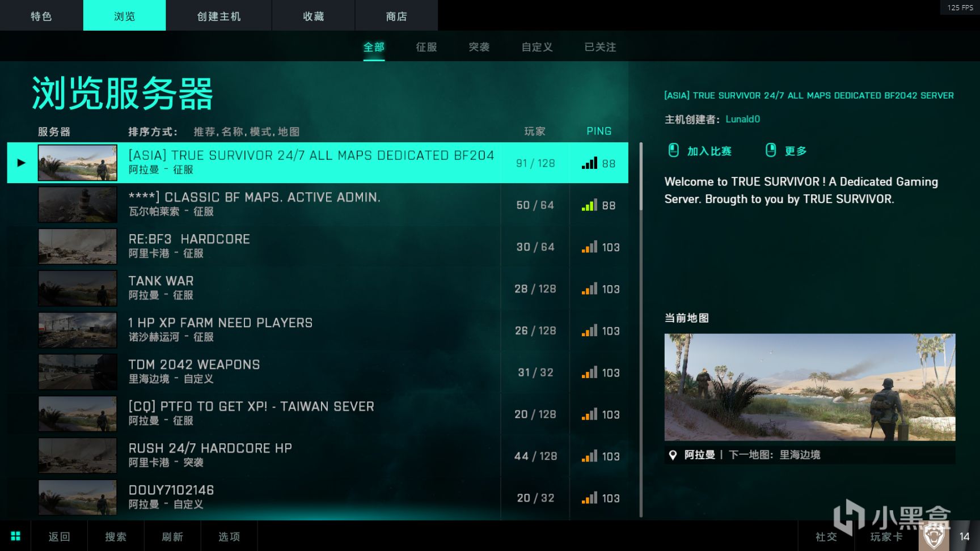Image resolution: width=980 pixels, height=551 pixels.
Task: Click 加入比赛 to join the match
Action: point(709,151)
